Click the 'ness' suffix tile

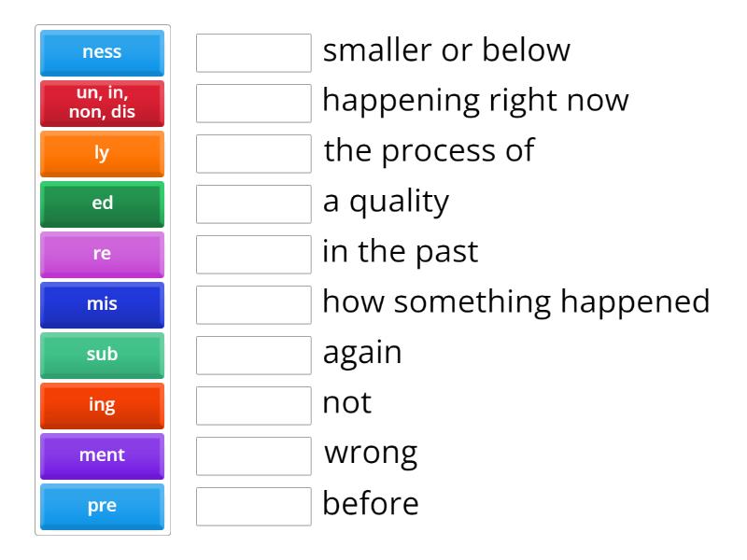[x=103, y=52]
